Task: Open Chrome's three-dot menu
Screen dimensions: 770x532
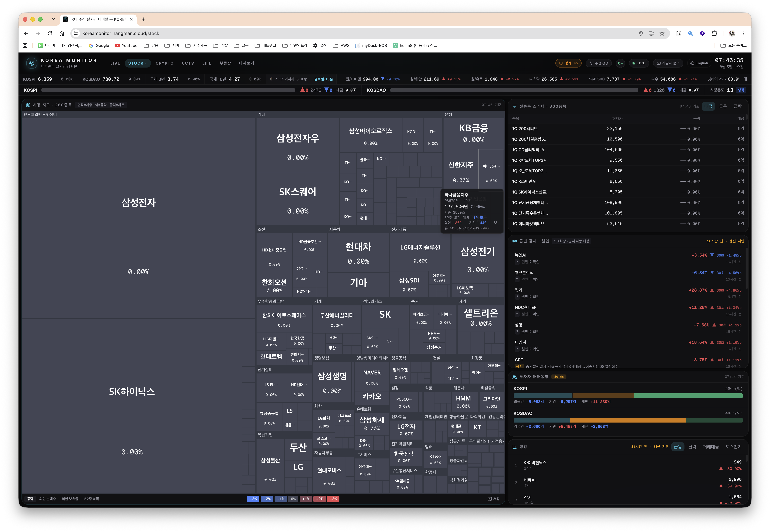Action: click(744, 33)
